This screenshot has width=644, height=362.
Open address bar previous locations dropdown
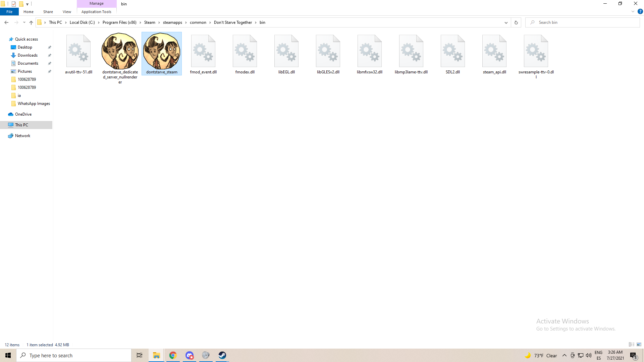(x=506, y=22)
